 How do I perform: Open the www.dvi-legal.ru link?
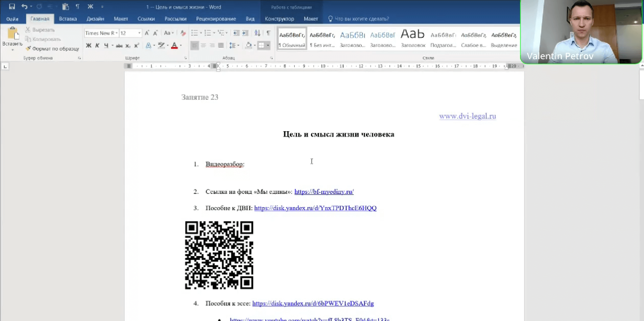[468, 116]
